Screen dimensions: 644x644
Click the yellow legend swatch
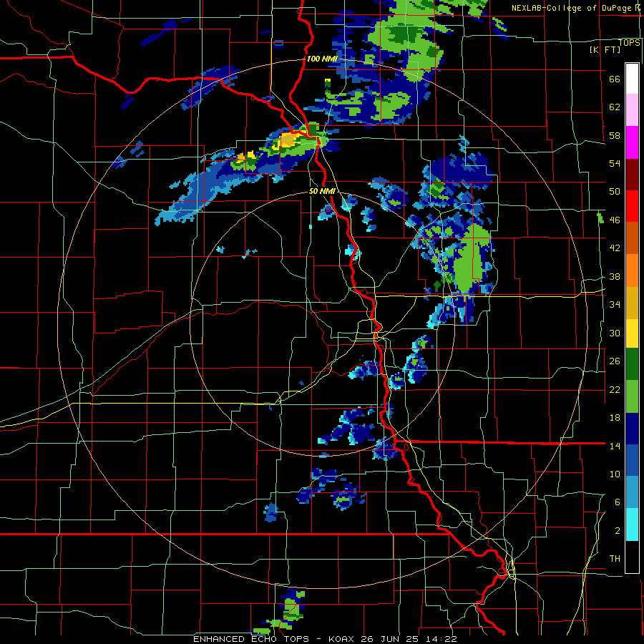click(x=632, y=333)
